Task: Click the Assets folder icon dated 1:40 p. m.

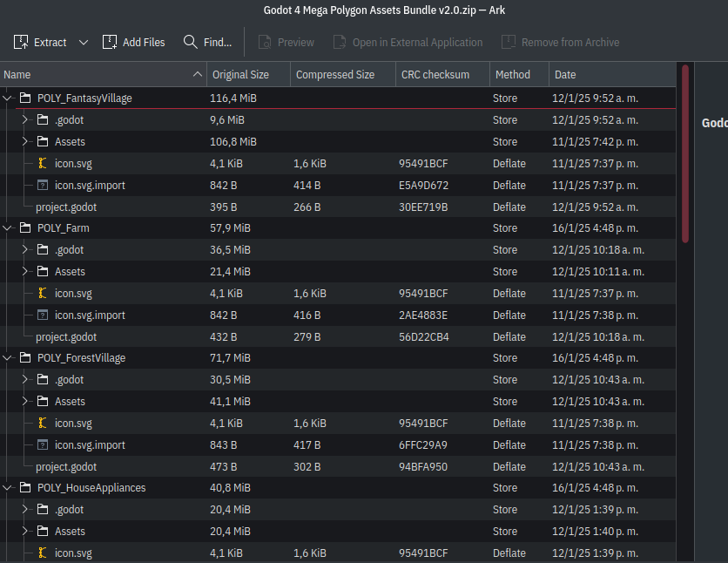Action: 43,531
